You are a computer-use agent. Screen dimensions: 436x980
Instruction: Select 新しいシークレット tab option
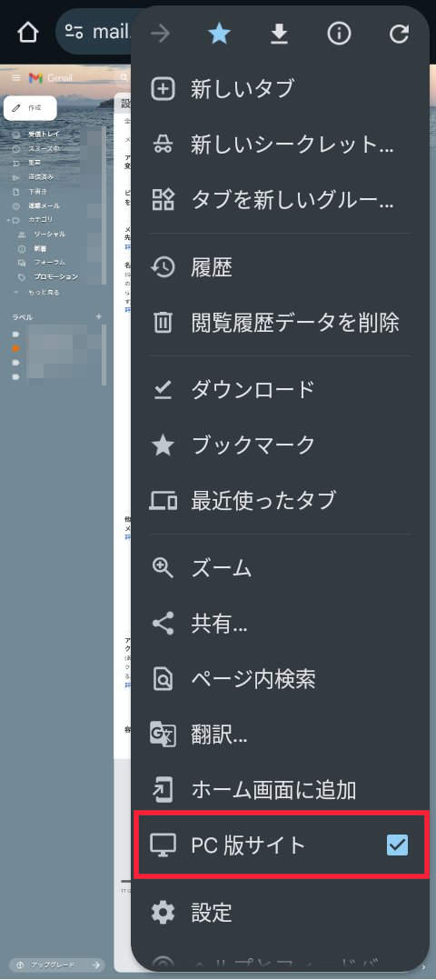[281, 145]
